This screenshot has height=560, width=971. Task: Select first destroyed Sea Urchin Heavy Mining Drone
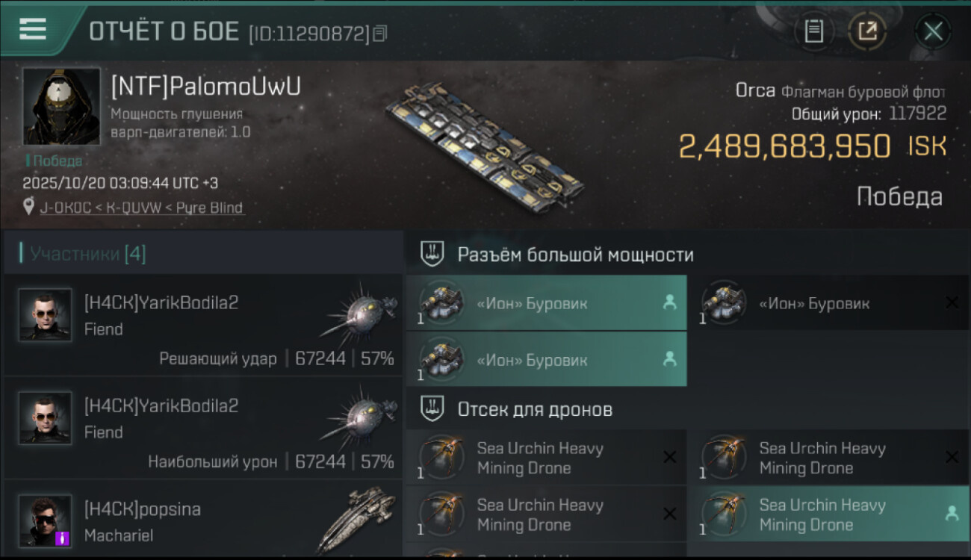click(x=546, y=458)
